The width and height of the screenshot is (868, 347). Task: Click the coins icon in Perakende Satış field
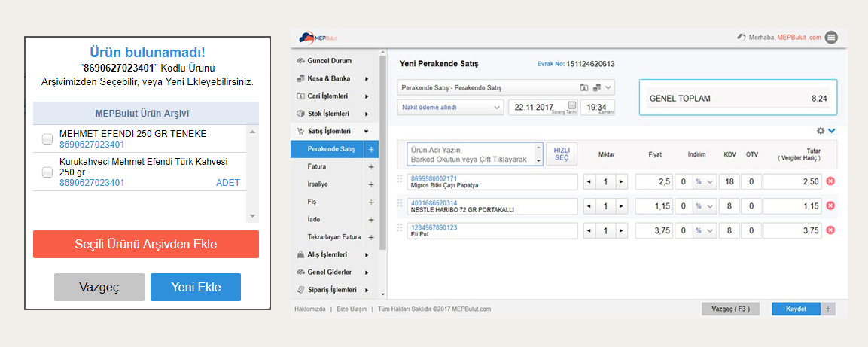click(597, 87)
